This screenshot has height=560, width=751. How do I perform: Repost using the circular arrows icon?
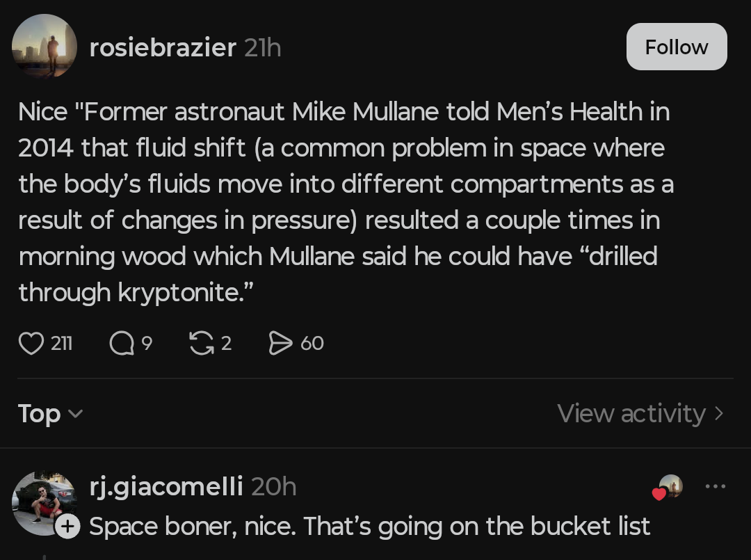coord(202,343)
